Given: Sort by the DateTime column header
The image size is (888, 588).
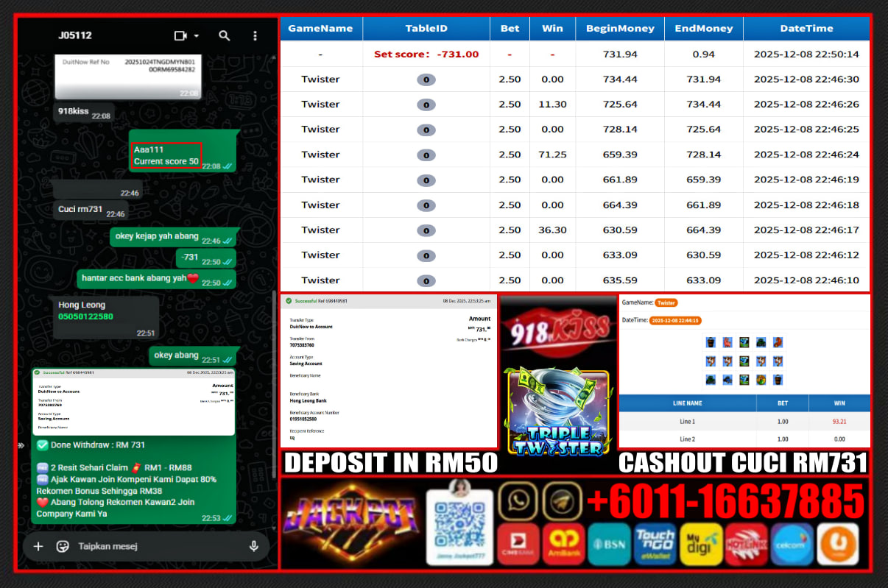Looking at the screenshot, I should point(806,29).
